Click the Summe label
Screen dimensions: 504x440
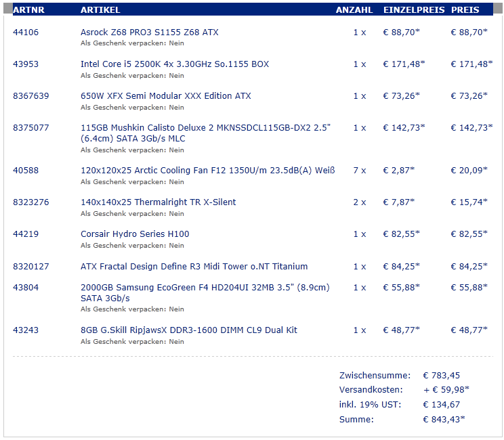[356, 419]
